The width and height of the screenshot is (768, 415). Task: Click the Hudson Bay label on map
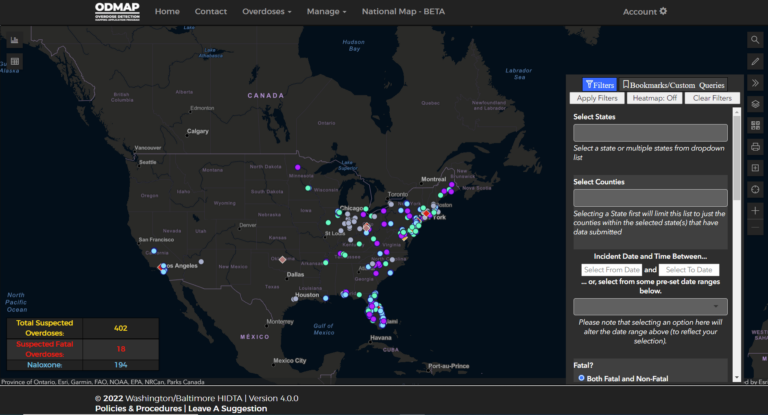click(x=353, y=45)
